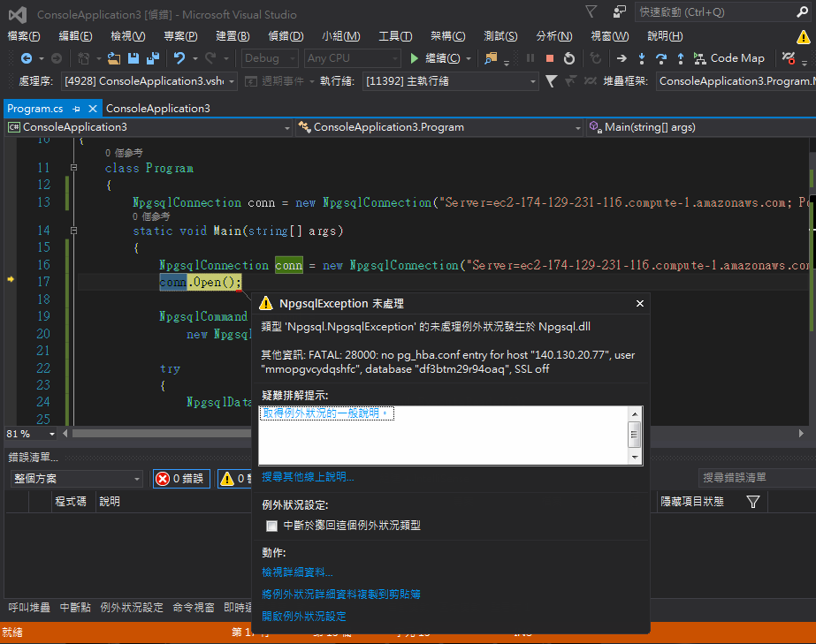Click 將例外狀況詳細資料複製到剪貼簿 link
Viewport: 816px width, 644px height.
pos(341,594)
